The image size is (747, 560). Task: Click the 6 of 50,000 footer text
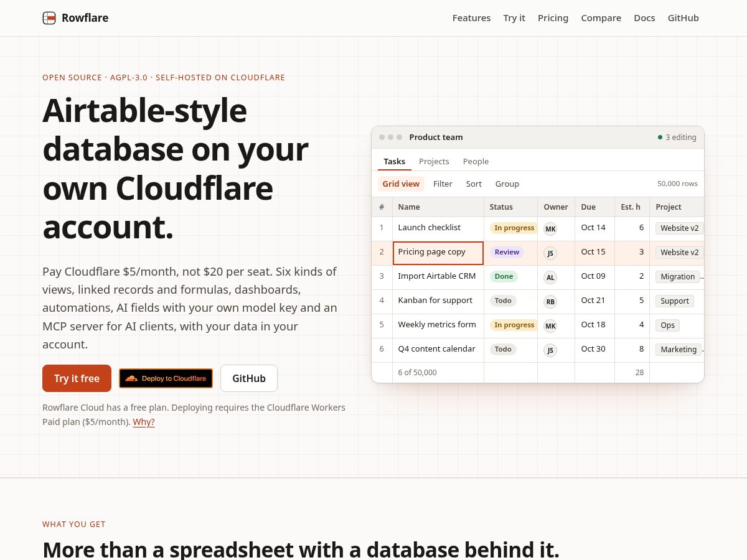[417, 372]
